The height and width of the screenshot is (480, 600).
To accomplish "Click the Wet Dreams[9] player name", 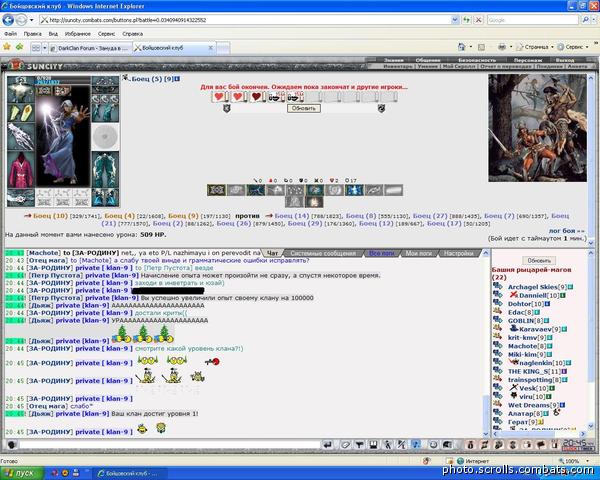I will [533, 405].
